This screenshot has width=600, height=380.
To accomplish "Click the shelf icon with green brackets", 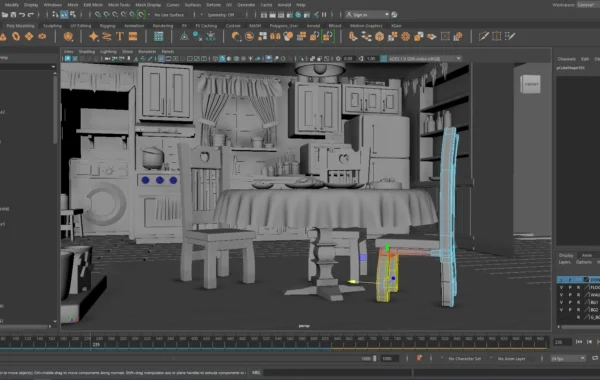I will click(328, 36).
